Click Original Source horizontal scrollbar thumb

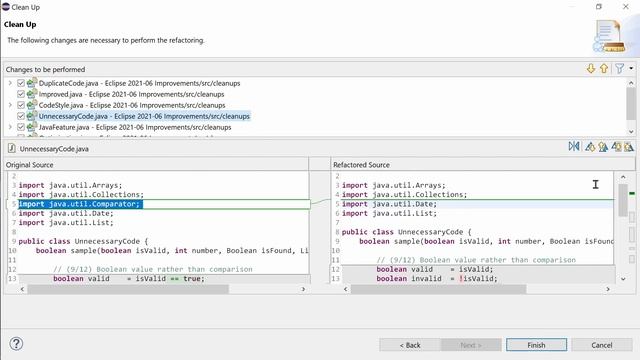[x=128, y=289]
